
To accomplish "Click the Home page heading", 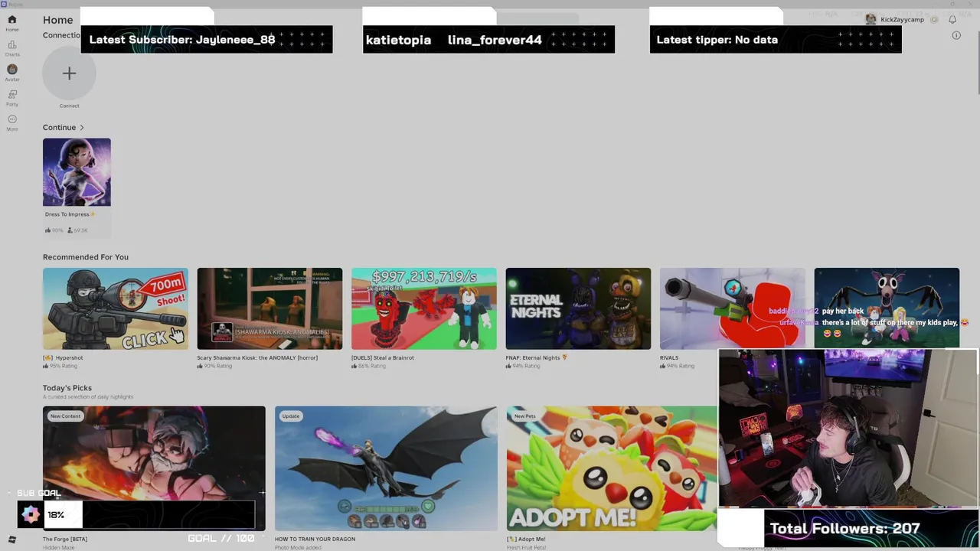I will click(58, 20).
